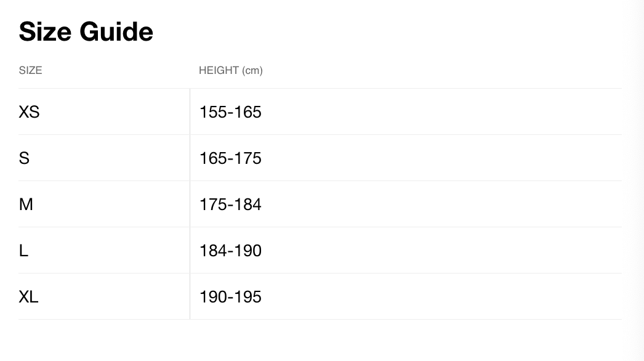Click the HEIGHT (cm) column header
Image resolution: width=644 pixels, height=361 pixels.
click(x=230, y=70)
